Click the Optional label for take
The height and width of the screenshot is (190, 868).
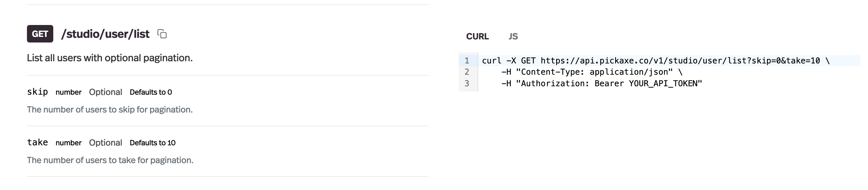(x=106, y=142)
